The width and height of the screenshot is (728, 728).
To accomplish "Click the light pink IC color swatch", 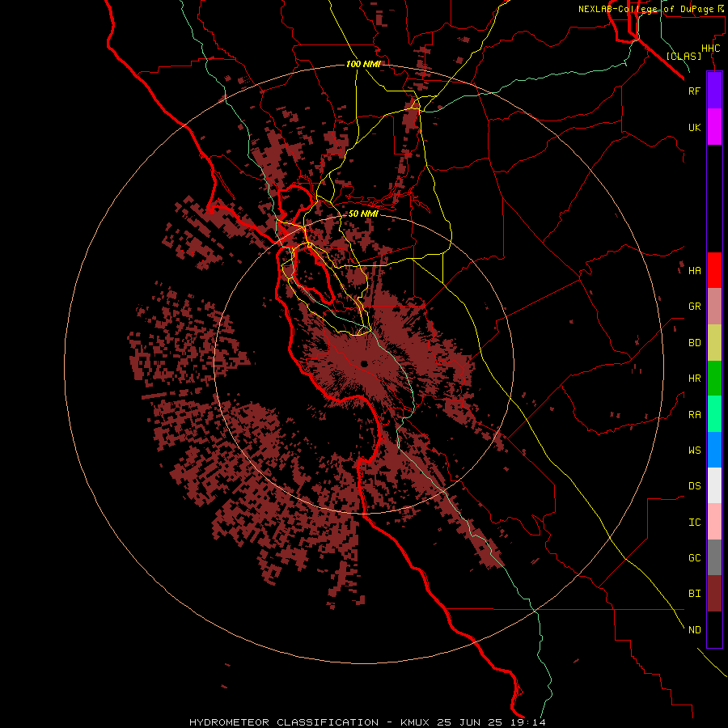I will tap(714, 522).
